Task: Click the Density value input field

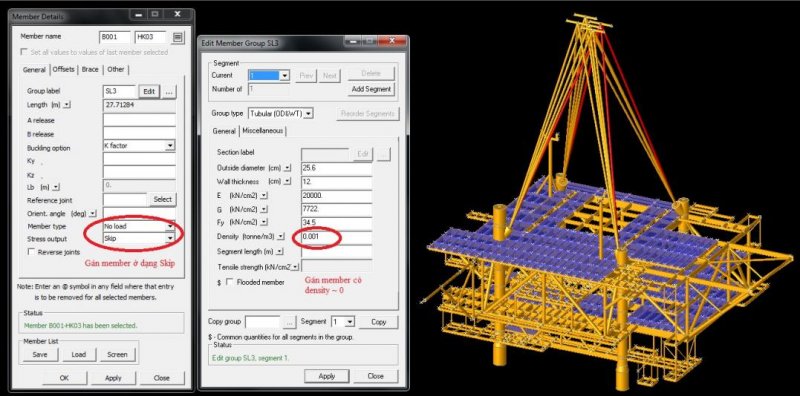Action: point(336,237)
